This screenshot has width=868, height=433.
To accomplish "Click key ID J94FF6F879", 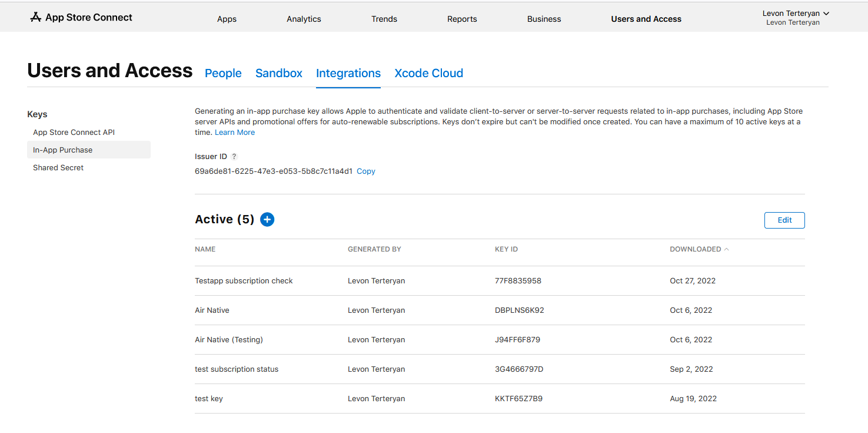I will click(517, 340).
